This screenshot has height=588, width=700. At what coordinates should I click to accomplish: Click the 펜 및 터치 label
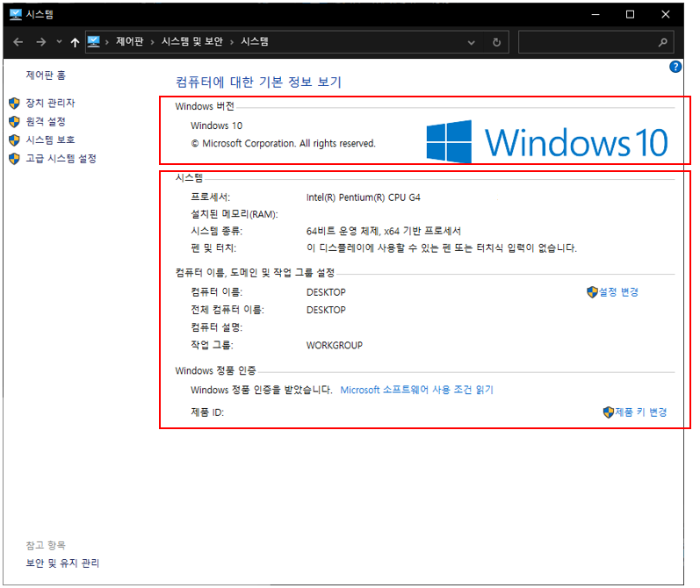tap(213, 248)
